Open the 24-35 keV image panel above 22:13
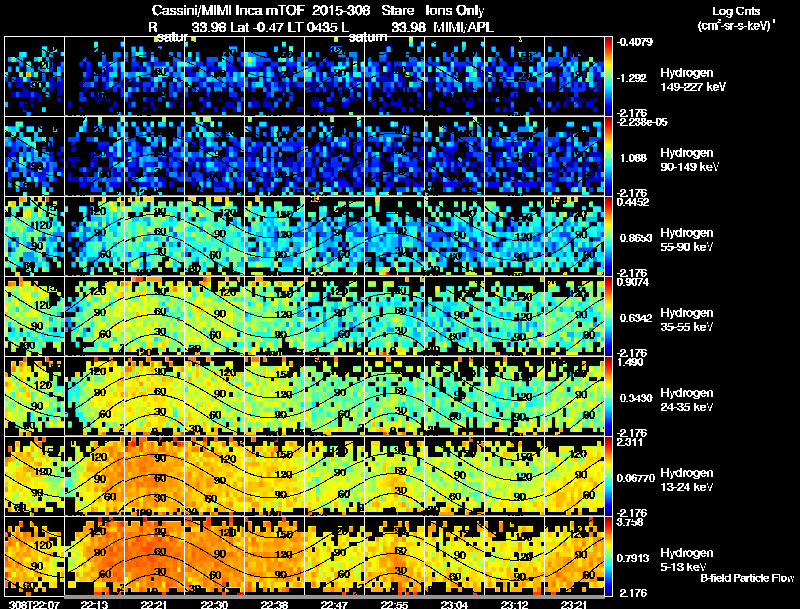Viewport: 800px width, 609px height. pyautogui.click(x=94, y=396)
